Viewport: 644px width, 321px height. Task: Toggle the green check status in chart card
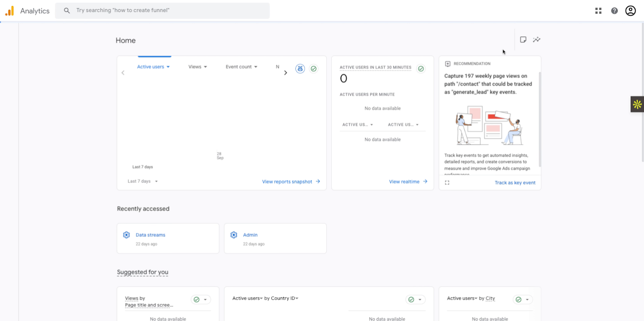314,69
